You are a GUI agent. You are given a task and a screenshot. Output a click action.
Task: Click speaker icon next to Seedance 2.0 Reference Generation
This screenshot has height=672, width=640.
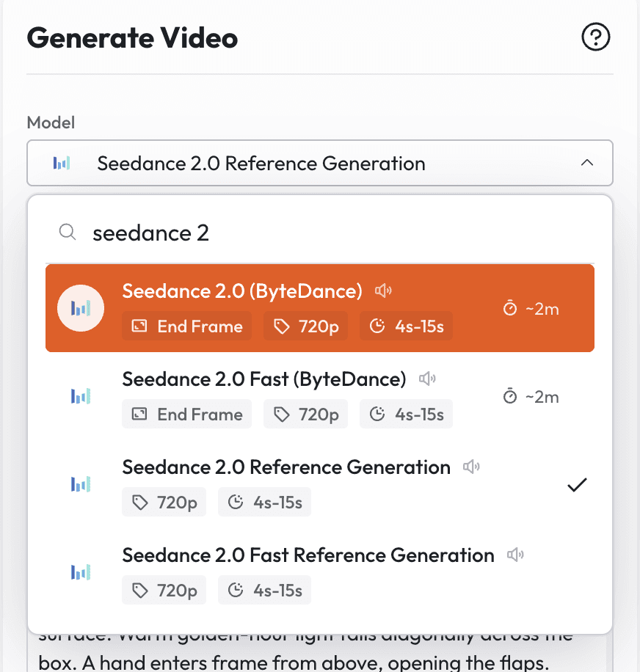[x=471, y=467]
